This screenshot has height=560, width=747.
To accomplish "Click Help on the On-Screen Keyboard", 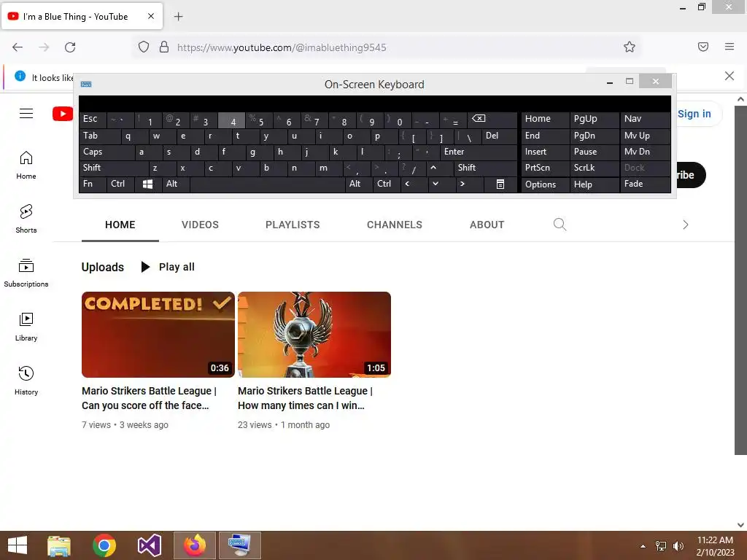I will [594, 184].
